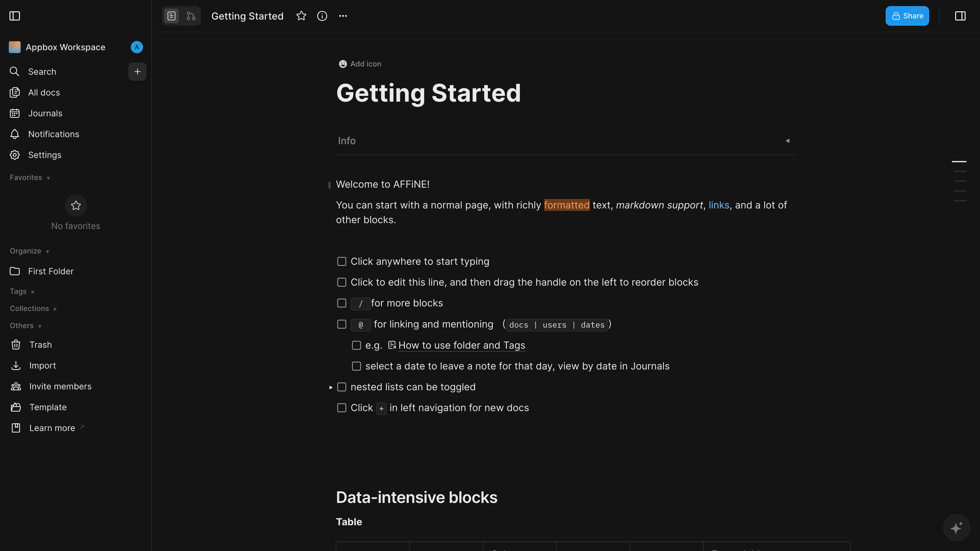Switch to edgeless mode view
The image size is (980, 551).
pyautogui.click(x=191, y=16)
